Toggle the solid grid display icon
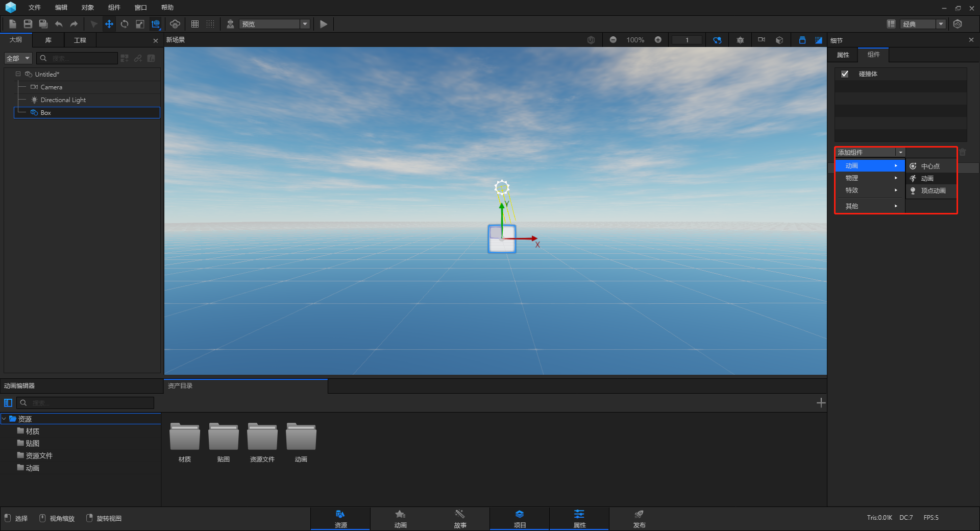 click(195, 24)
